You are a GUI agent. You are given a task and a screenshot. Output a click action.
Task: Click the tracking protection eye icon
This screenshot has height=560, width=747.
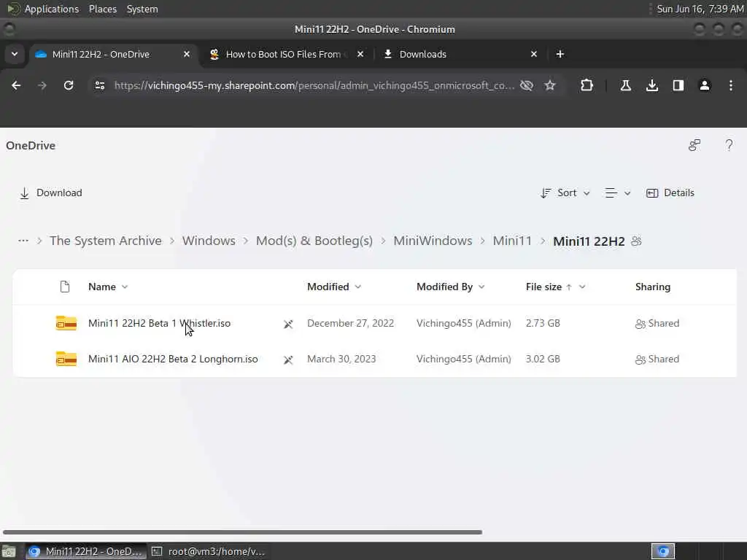[527, 85]
